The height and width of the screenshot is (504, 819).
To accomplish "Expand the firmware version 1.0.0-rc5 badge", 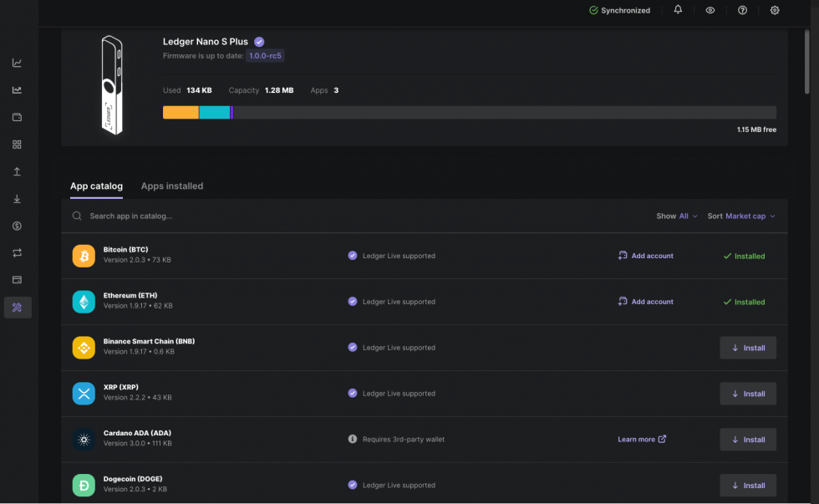I will point(267,55).
